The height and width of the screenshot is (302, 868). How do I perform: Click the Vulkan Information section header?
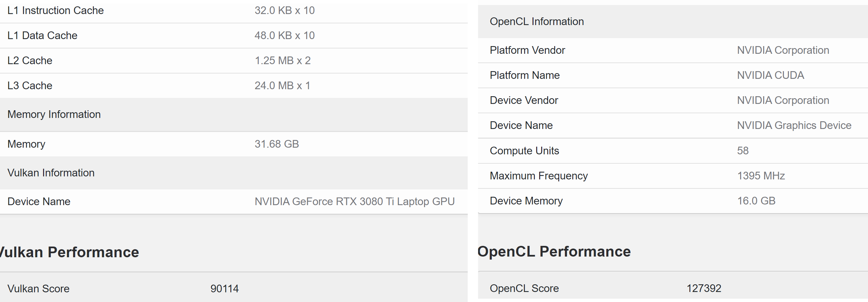pyautogui.click(x=51, y=173)
